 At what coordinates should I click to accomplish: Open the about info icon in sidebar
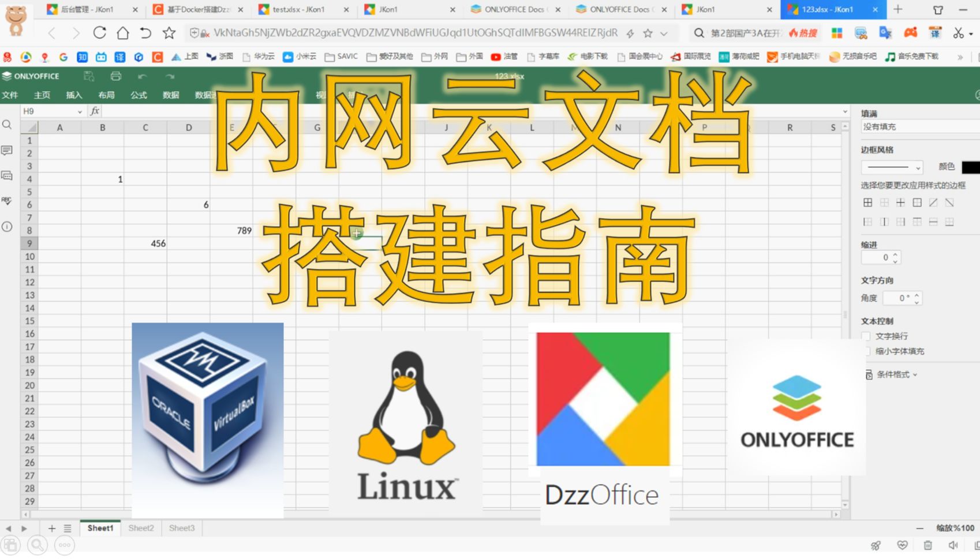tap(7, 227)
